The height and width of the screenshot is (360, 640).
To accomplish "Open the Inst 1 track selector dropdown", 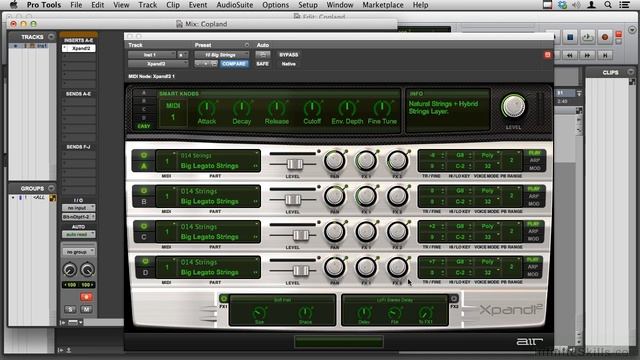I will coord(152,55).
